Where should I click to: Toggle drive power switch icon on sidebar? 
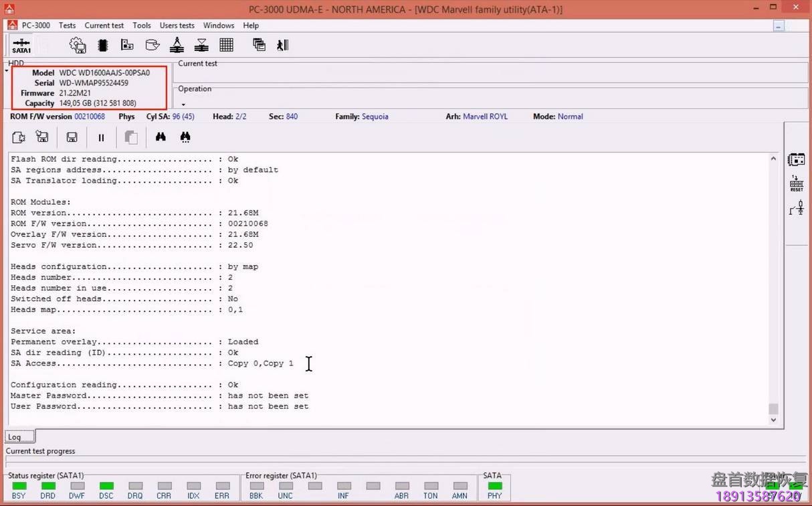tap(796, 207)
